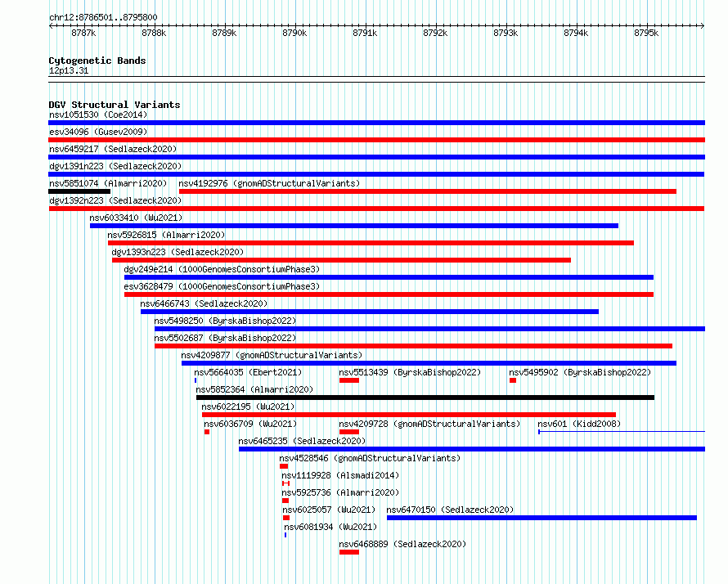The image size is (728, 584).
Task: Click the 8787k ruler tick label
Action: (x=83, y=33)
